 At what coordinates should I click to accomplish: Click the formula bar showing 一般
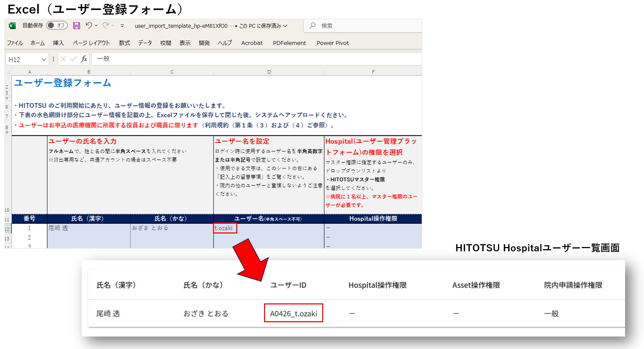pyautogui.click(x=256, y=59)
